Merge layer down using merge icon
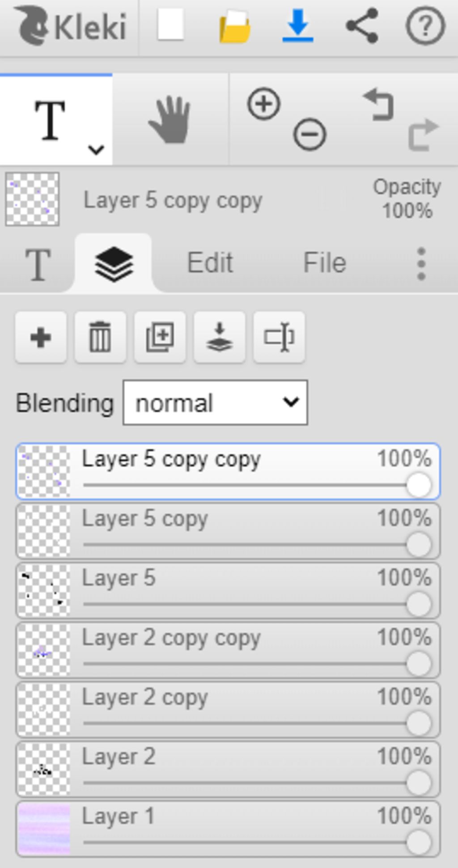The height and width of the screenshot is (868, 458). point(219,337)
